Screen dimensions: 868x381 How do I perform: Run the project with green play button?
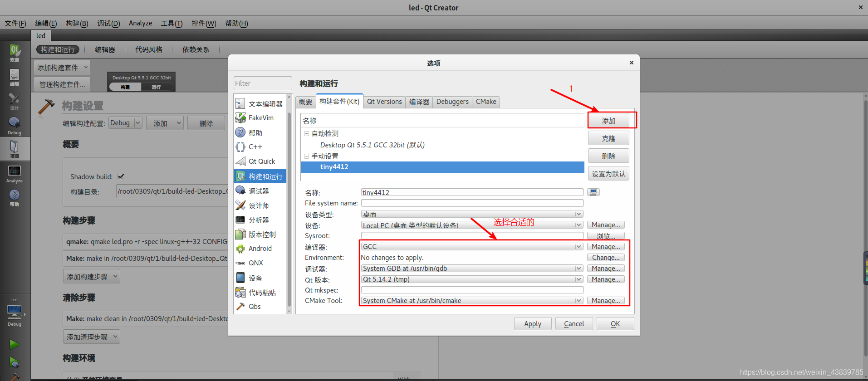pos(14,344)
